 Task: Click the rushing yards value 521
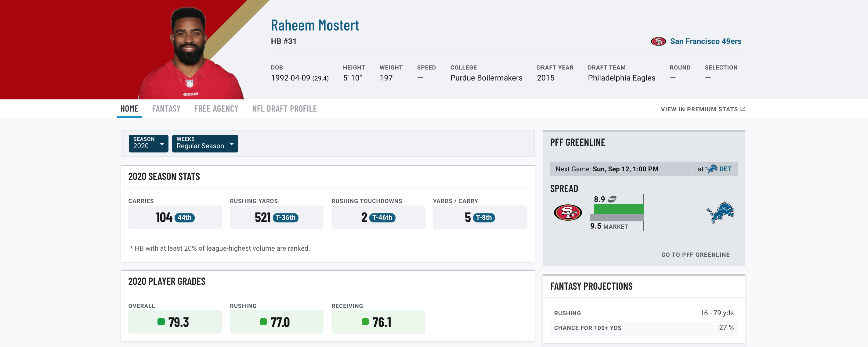262,217
